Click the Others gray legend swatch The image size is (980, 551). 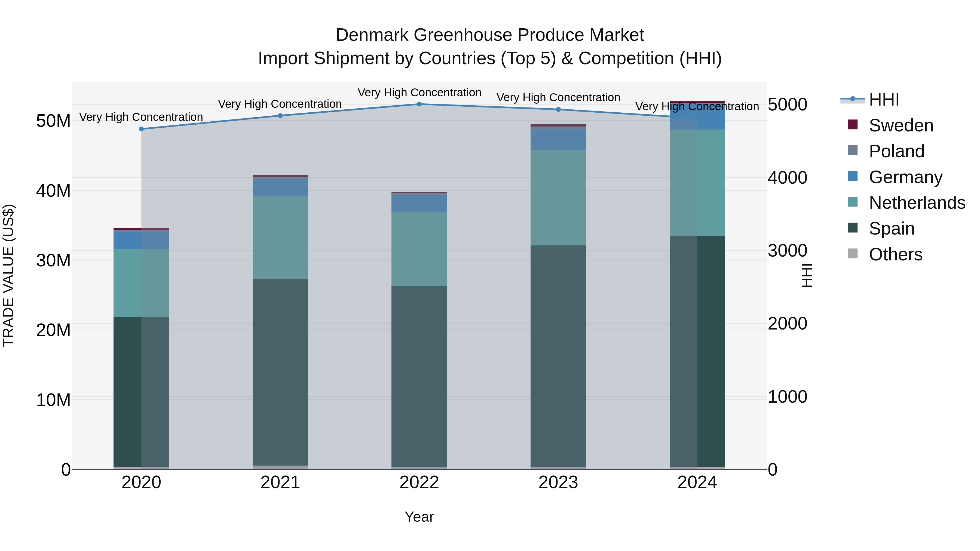coord(853,254)
